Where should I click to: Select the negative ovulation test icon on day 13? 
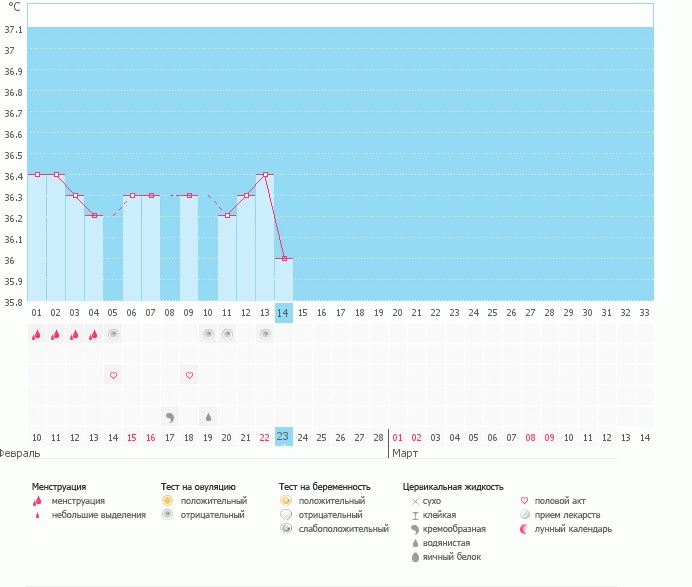point(265,335)
